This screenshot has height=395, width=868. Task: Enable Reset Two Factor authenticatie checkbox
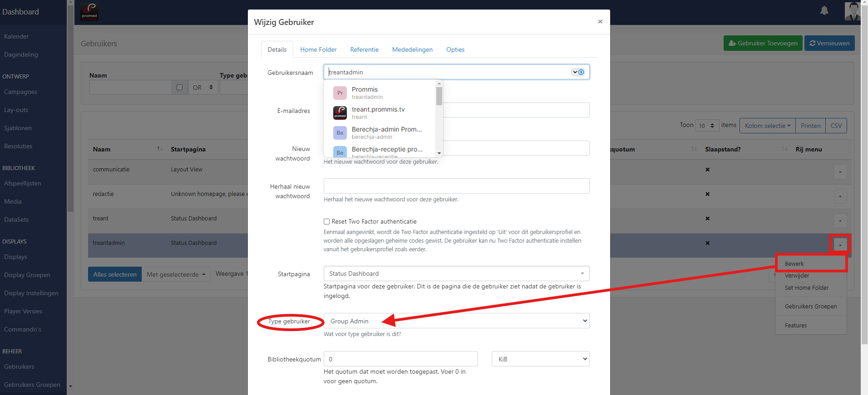click(x=326, y=222)
